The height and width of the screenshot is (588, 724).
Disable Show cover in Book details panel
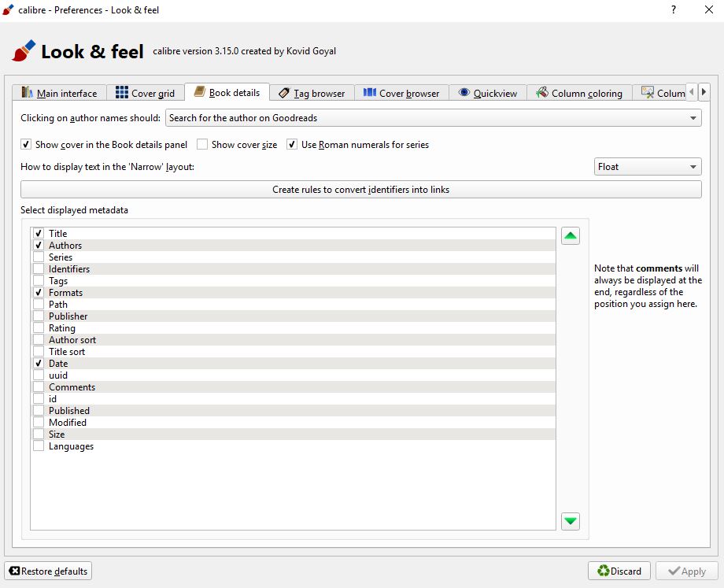(26, 145)
